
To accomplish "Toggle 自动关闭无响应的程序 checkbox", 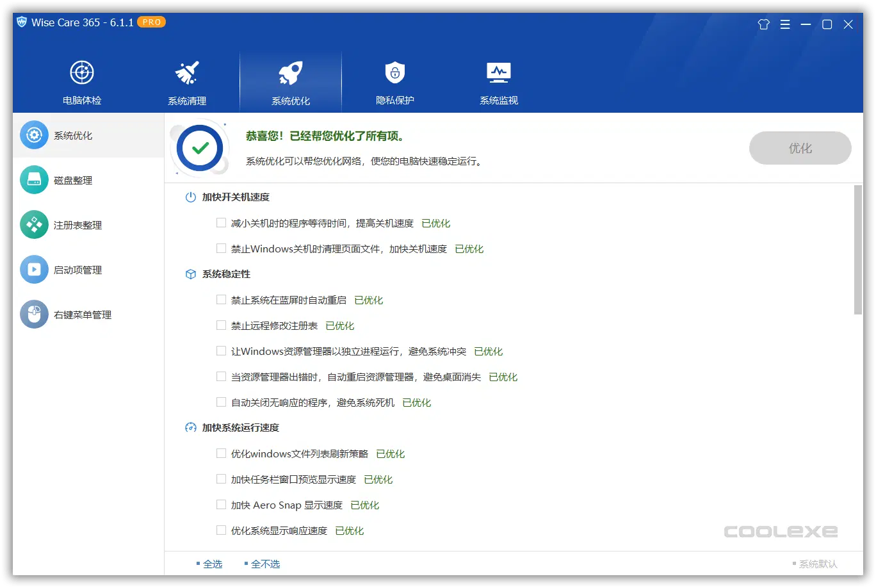I will 221,402.
